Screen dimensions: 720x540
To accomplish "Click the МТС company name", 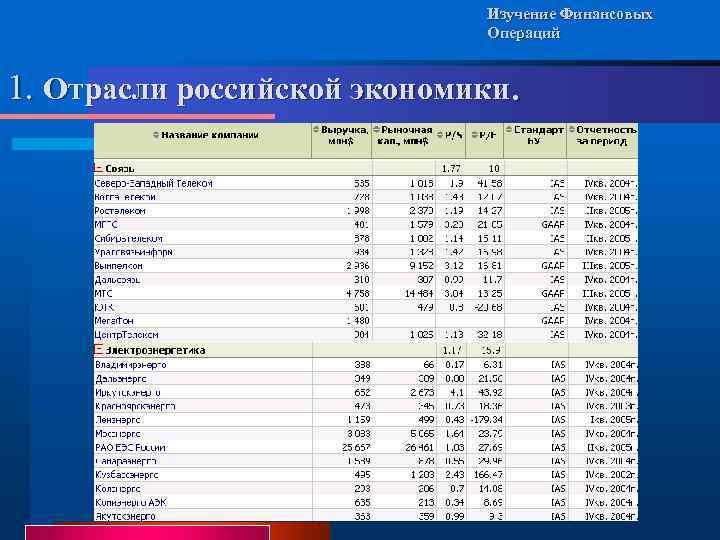I will (x=103, y=294).
